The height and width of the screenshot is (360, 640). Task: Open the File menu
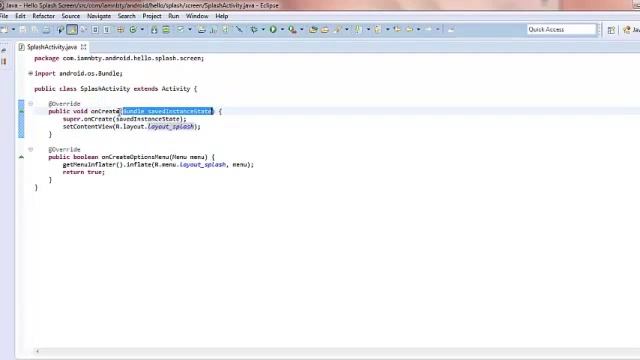[4, 16]
